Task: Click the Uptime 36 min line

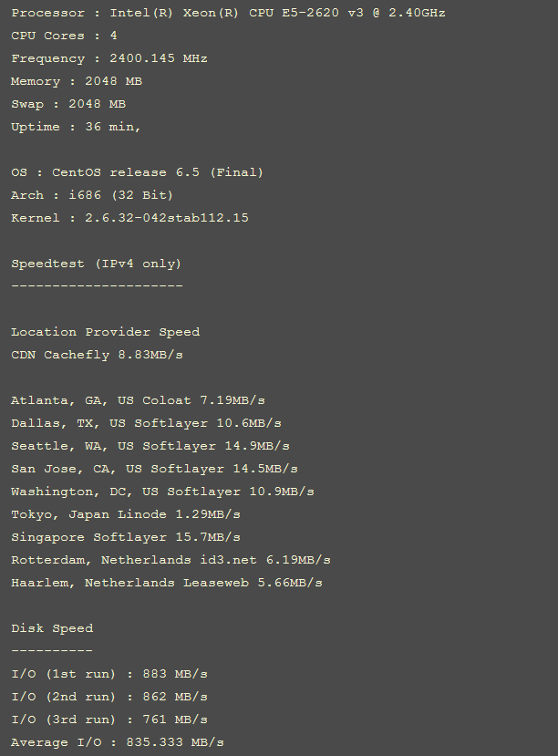Action: click(x=76, y=127)
